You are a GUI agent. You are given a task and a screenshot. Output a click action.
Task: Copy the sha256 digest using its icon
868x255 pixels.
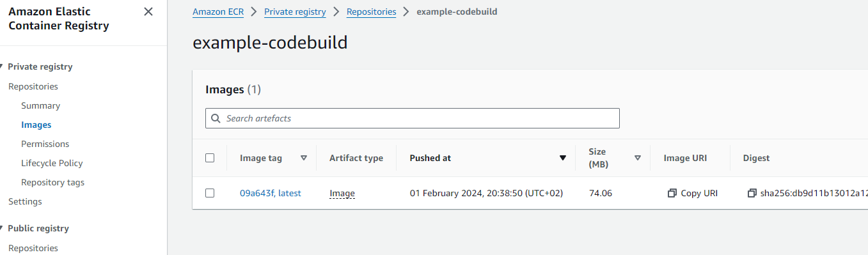(x=752, y=193)
